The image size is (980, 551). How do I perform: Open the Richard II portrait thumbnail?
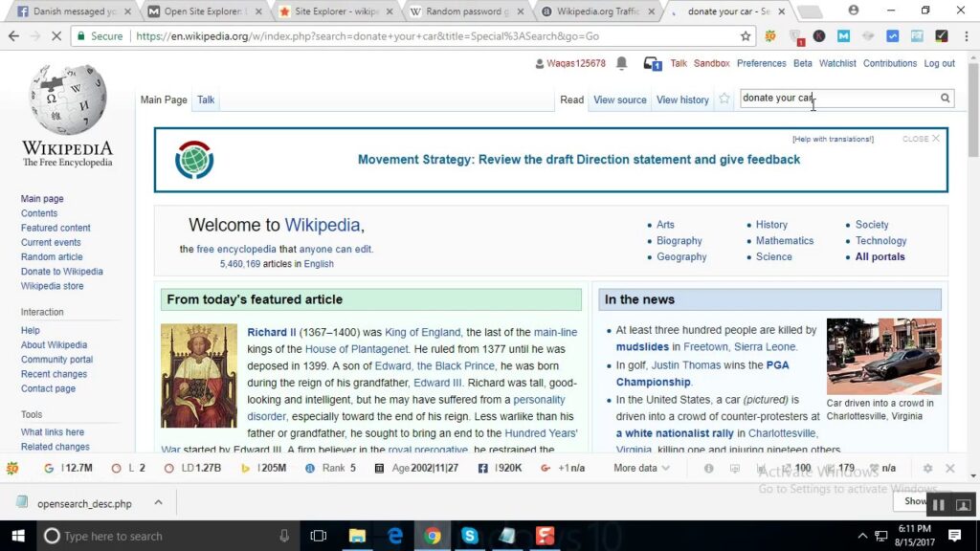(x=199, y=375)
